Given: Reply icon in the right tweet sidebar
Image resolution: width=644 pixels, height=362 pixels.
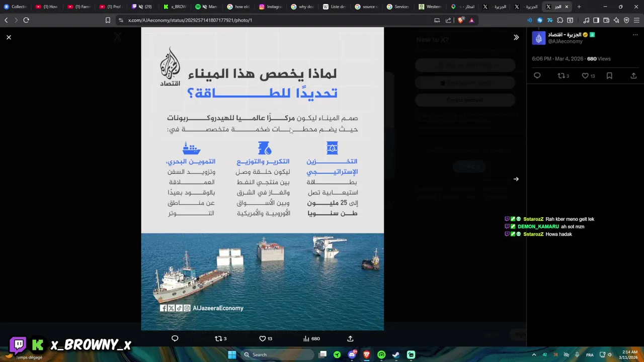Looking at the screenshot, I should 537,76.
